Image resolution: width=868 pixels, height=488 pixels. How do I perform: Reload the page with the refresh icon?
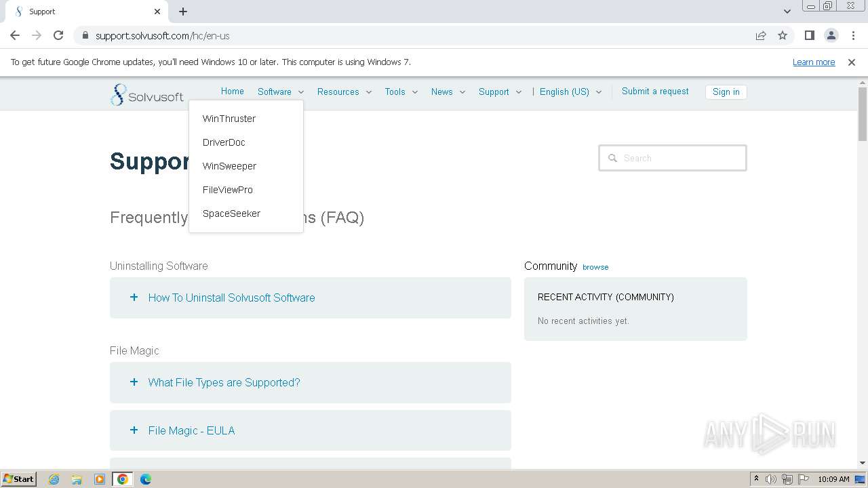[x=58, y=35]
